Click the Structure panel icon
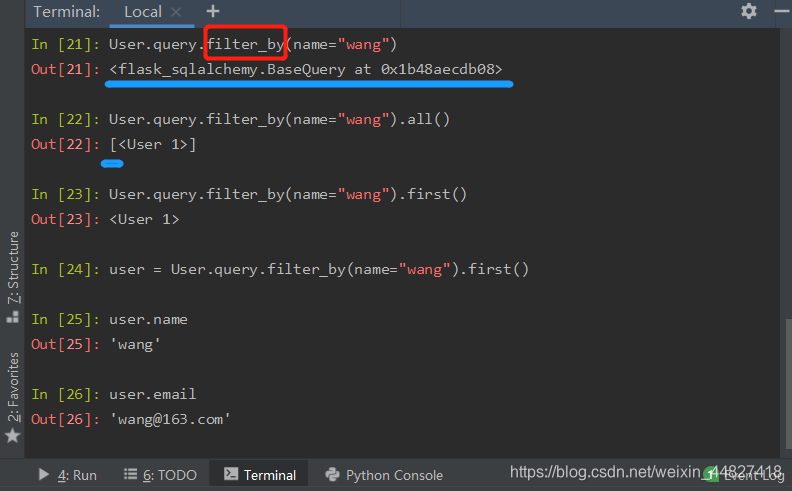 pyautogui.click(x=13, y=317)
